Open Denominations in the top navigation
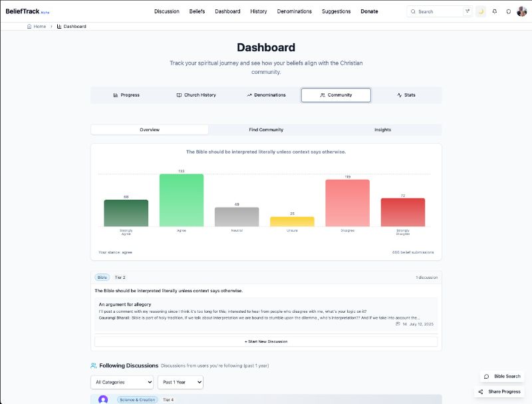The image size is (532, 404). click(293, 11)
